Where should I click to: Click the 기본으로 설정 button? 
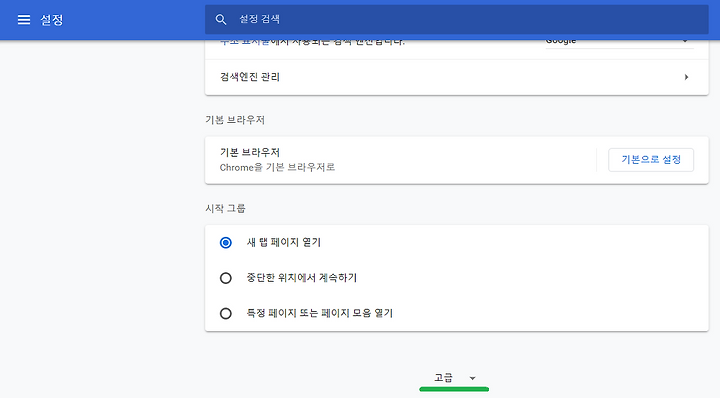pyautogui.click(x=651, y=160)
